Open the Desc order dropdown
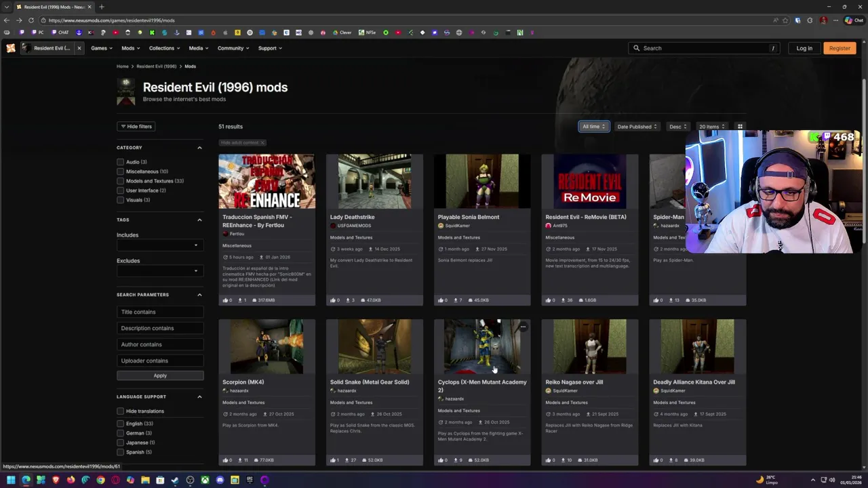 (678, 127)
